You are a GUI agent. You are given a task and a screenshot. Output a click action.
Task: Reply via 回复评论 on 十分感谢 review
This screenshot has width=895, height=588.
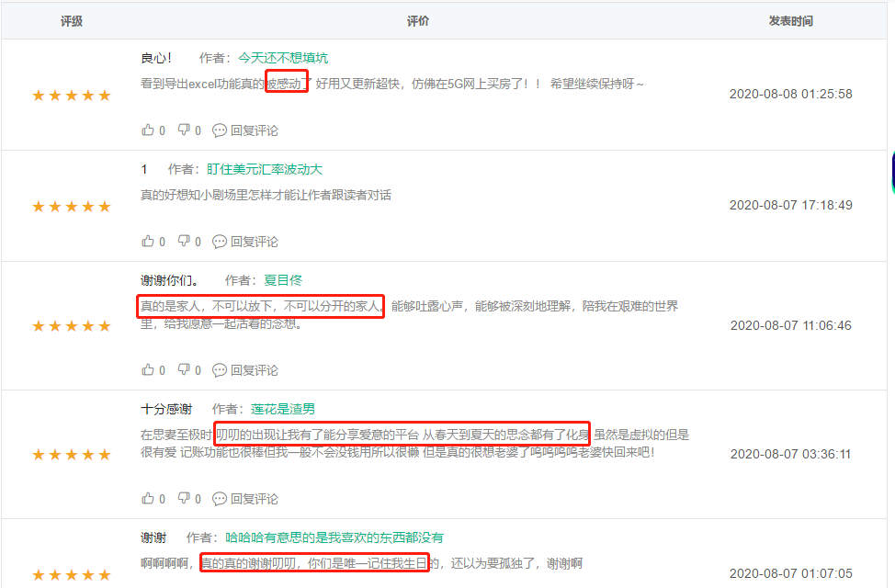(x=254, y=498)
